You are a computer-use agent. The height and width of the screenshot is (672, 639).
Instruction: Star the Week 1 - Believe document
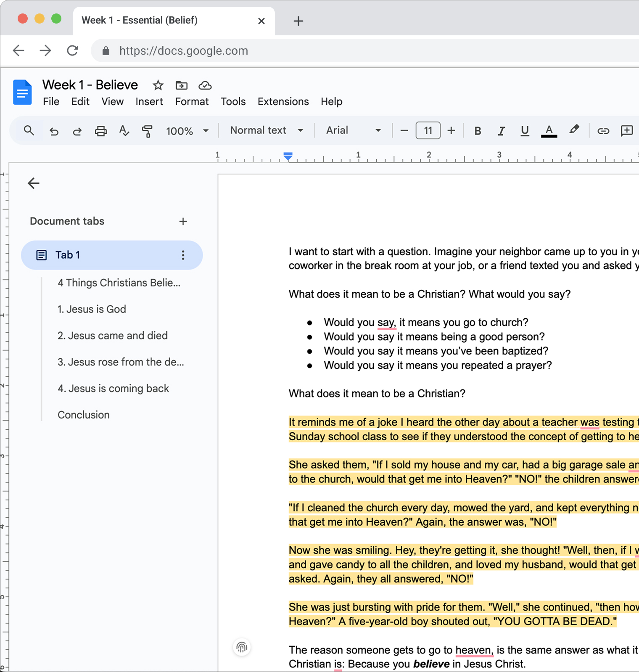coord(158,85)
